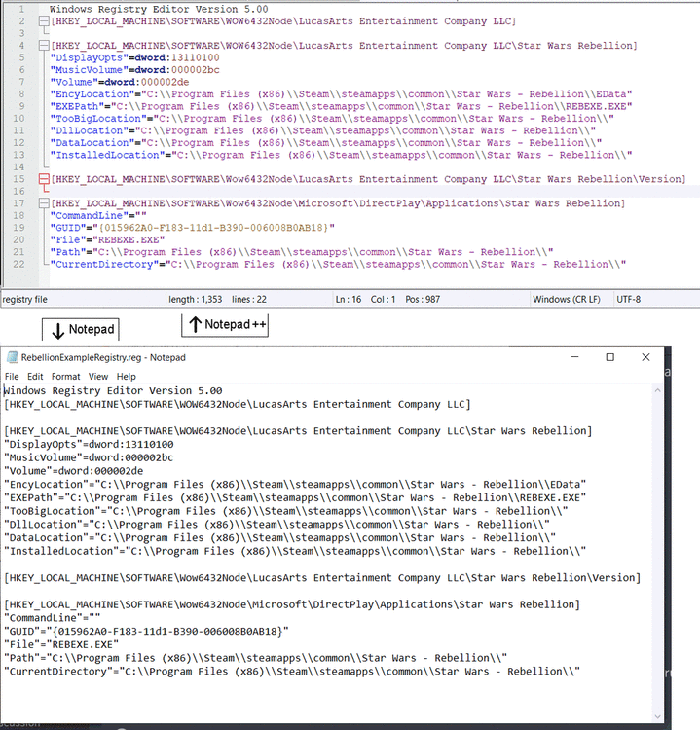Collapse the red fold marker on line 15

[x=41, y=179]
